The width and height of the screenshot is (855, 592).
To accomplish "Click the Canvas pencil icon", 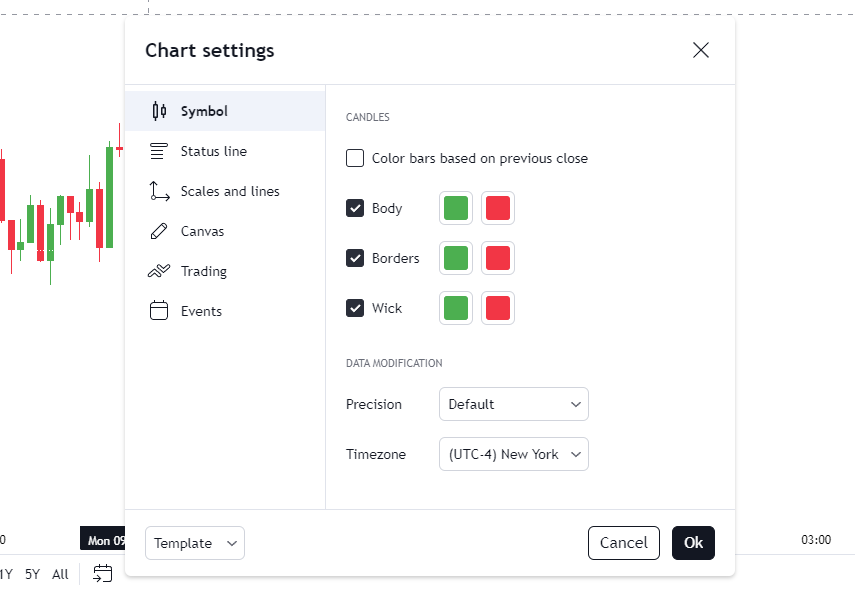I will pyautogui.click(x=159, y=231).
